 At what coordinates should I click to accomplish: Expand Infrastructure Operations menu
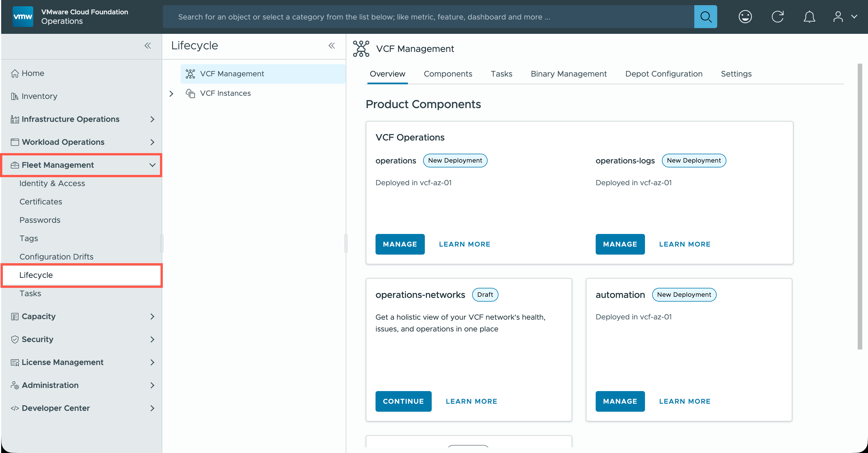[x=152, y=119]
